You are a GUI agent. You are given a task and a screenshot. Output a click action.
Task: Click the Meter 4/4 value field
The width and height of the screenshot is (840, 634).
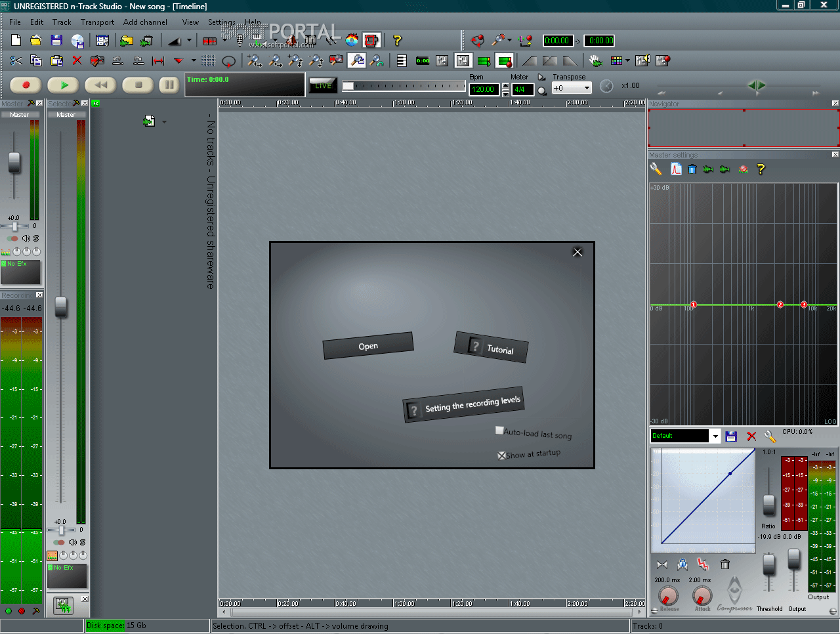click(x=522, y=89)
